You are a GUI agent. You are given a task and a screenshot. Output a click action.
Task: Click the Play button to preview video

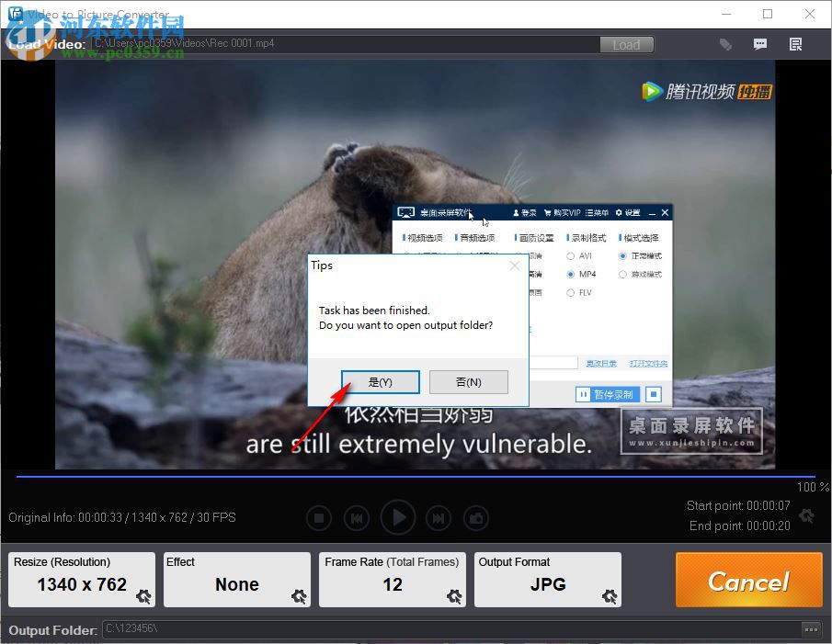[x=398, y=517]
